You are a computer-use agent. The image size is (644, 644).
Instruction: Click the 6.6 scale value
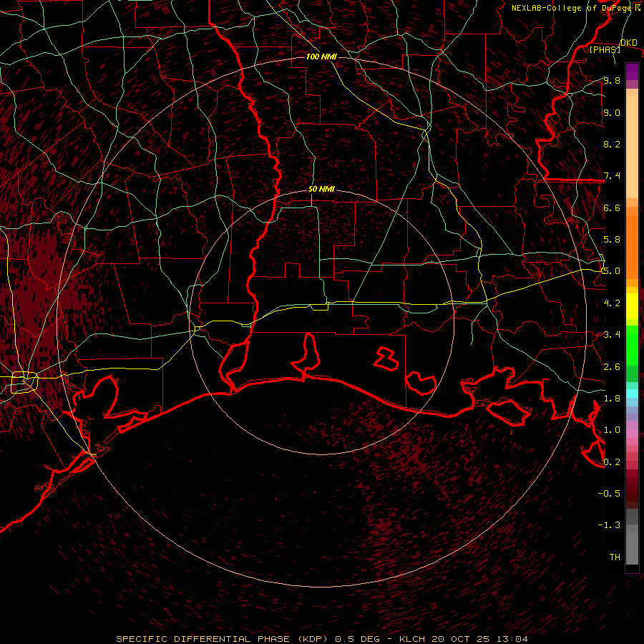(612, 208)
